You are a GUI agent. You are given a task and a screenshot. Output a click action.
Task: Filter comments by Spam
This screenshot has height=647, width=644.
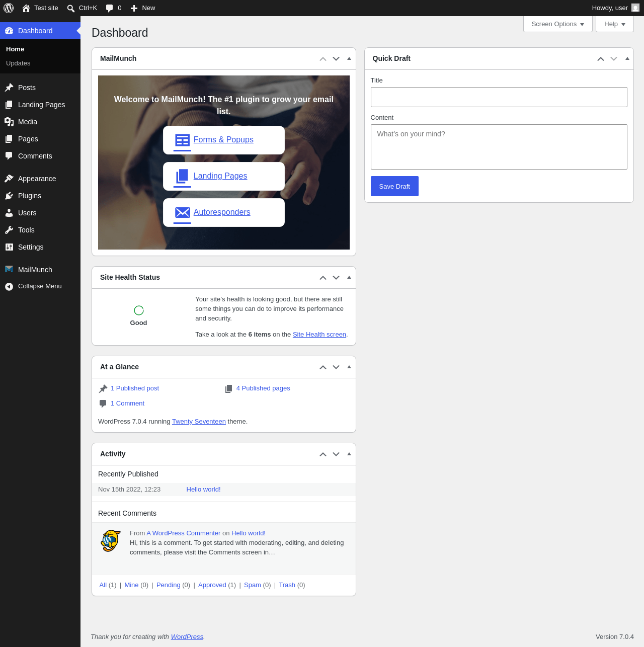[253, 585]
